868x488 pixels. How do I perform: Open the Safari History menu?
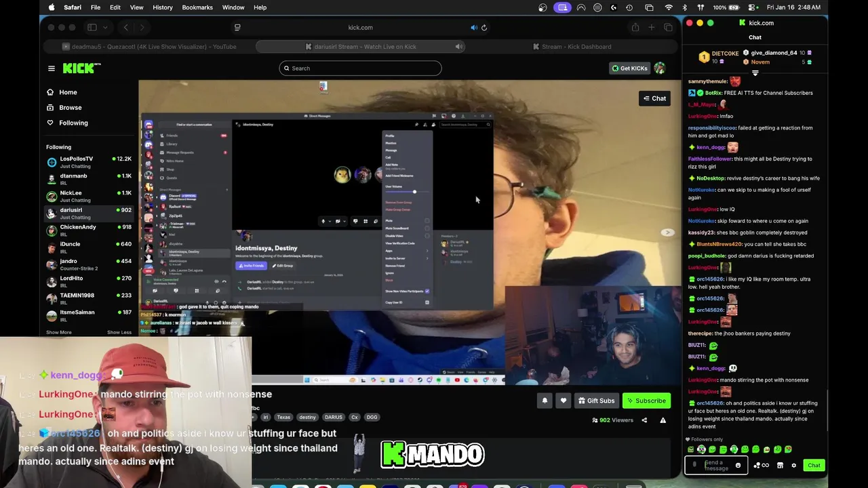pos(163,7)
